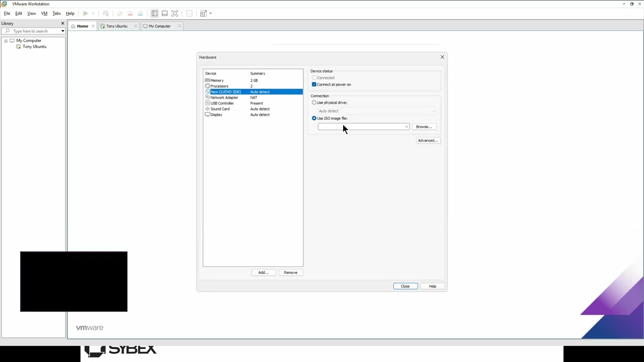Click the CD/DVD disc icon
Screen dimensions: 644x362
[207, 92]
